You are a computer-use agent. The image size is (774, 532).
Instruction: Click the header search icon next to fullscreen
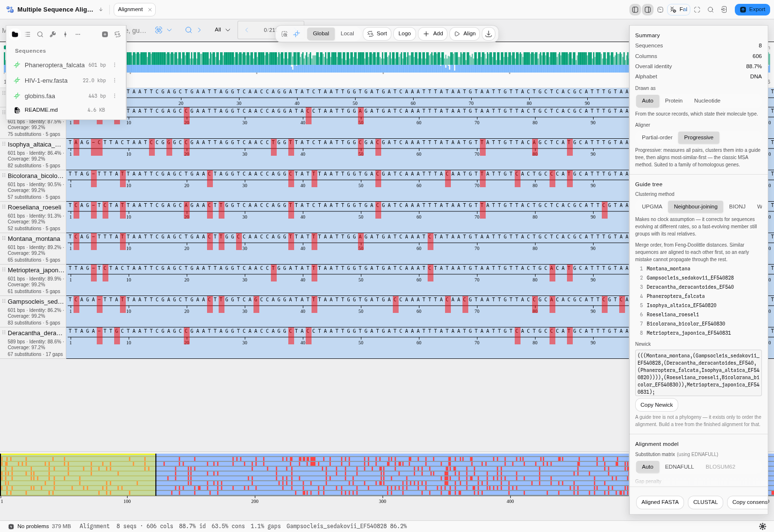(711, 10)
